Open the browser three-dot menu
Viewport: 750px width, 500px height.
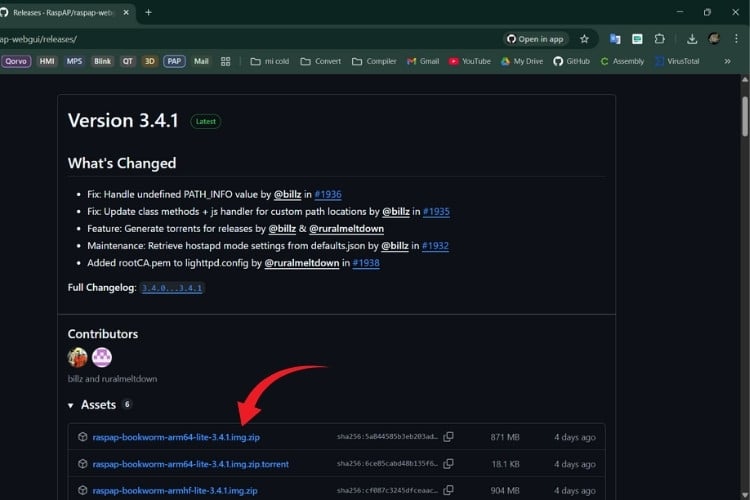(736, 39)
